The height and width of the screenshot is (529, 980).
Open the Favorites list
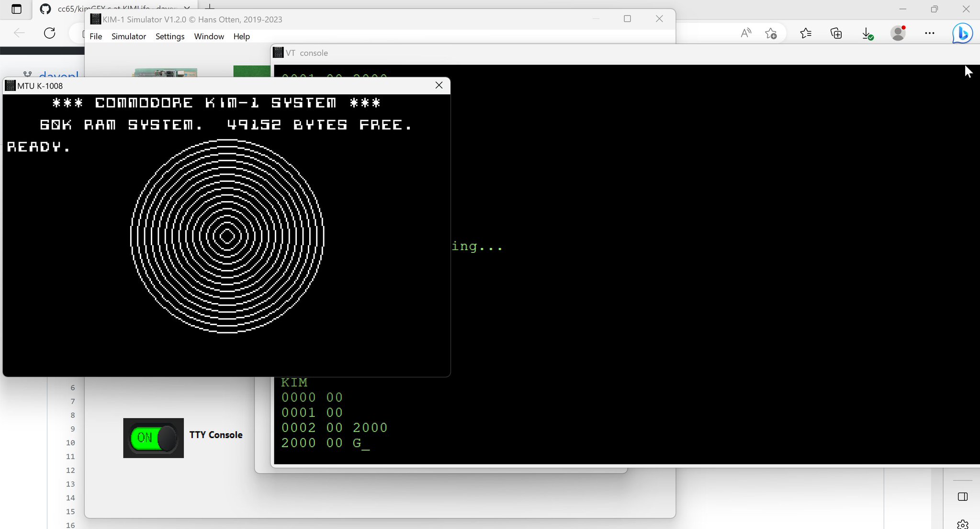806,33
